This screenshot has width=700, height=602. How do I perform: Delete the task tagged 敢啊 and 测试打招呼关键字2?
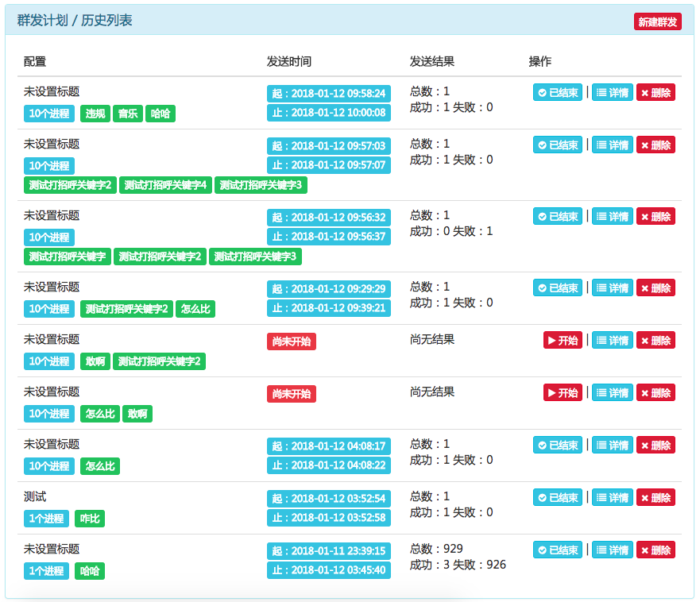tap(656, 340)
